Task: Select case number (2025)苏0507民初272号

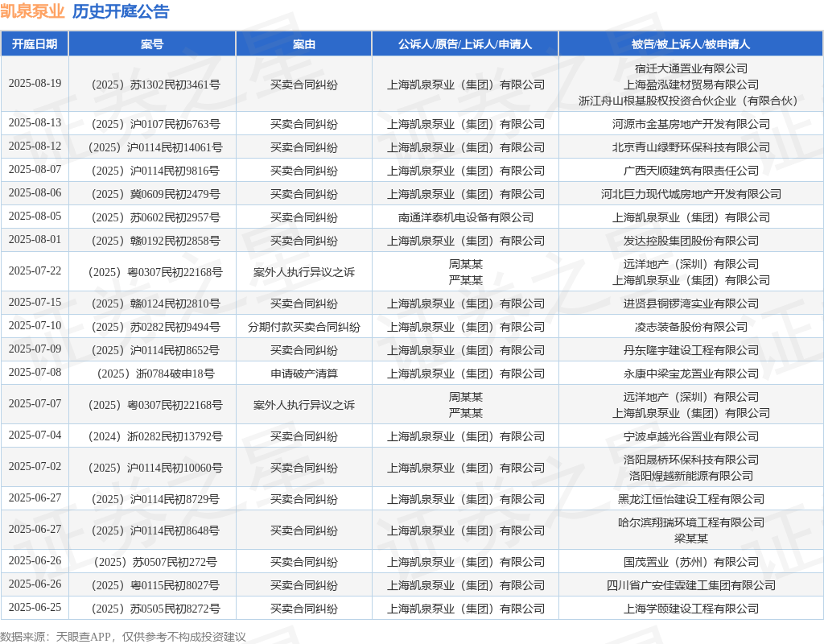Action: 155,562
